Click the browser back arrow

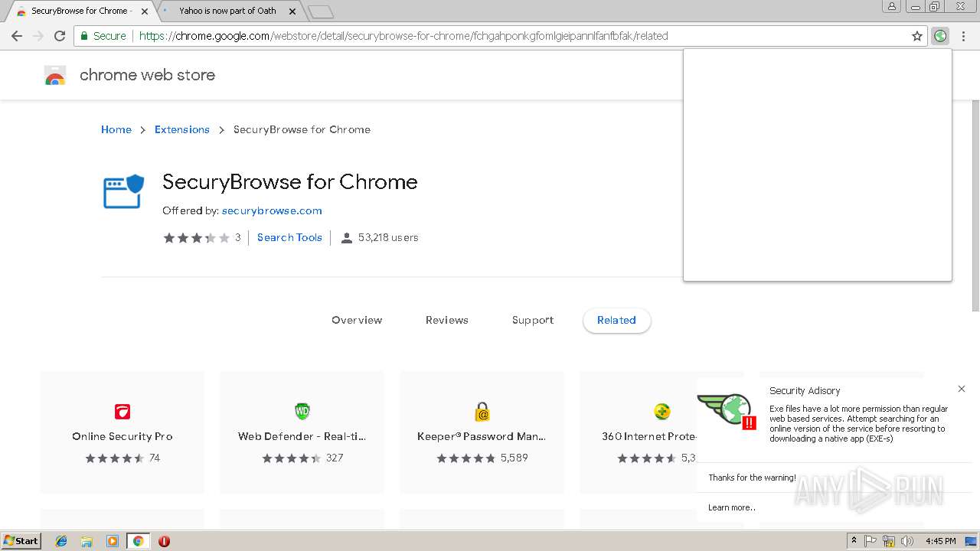coord(17,36)
